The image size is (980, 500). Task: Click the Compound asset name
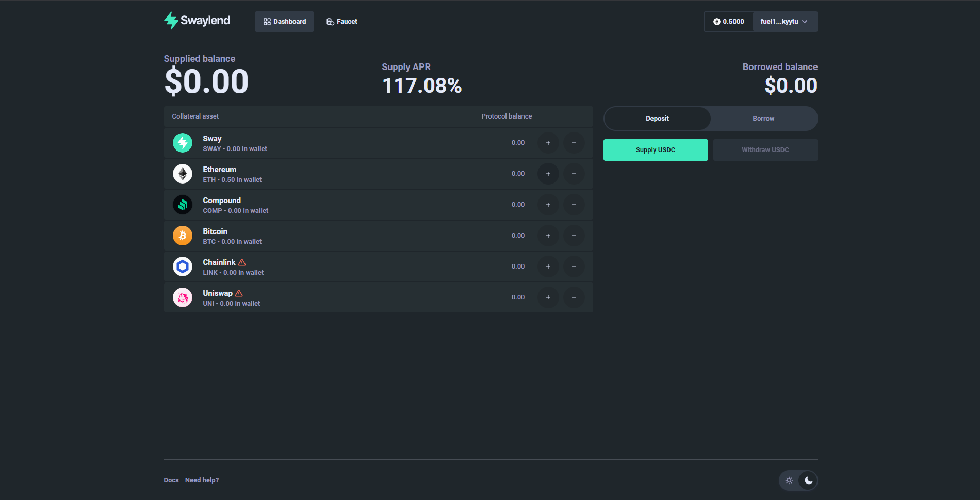pyautogui.click(x=222, y=201)
